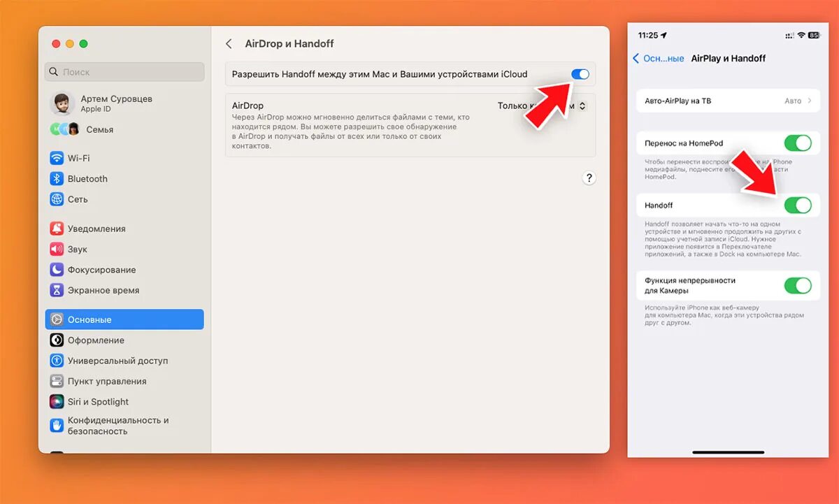
Task: Click Mac window minimize button
Action: 70,43
